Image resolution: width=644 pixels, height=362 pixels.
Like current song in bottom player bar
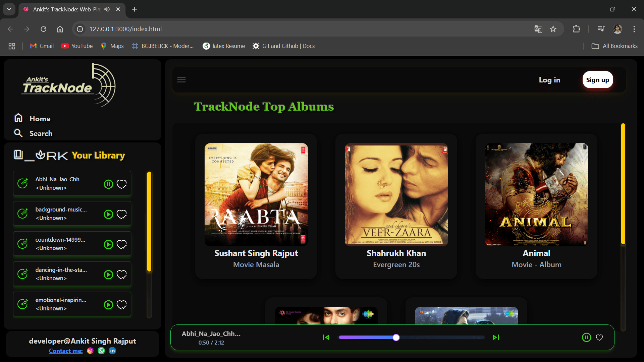(599, 338)
